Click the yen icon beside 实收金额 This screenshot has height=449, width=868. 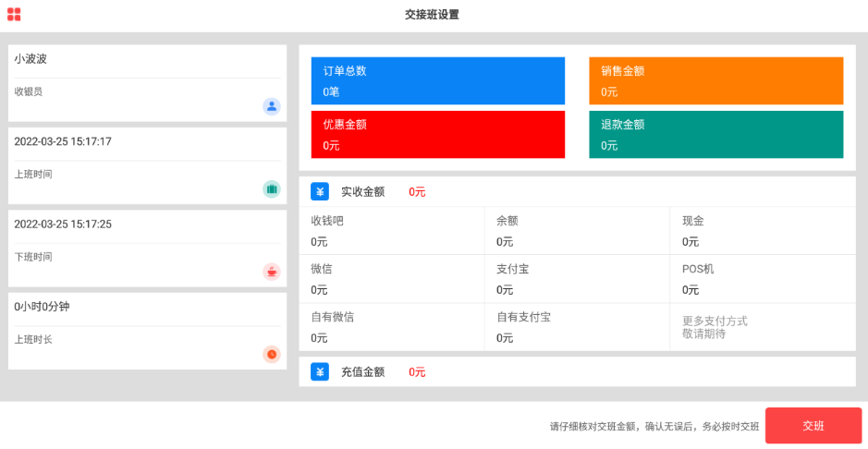click(320, 192)
